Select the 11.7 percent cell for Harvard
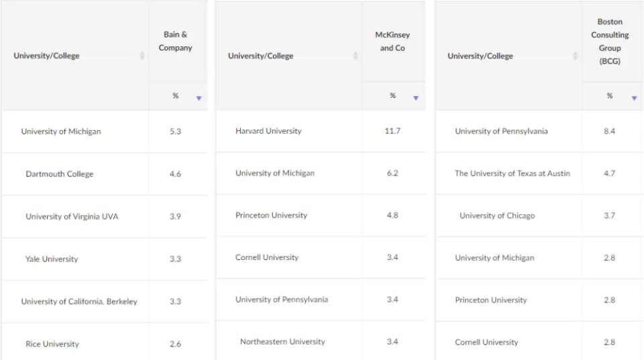This screenshot has height=360, width=644. (x=392, y=131)
